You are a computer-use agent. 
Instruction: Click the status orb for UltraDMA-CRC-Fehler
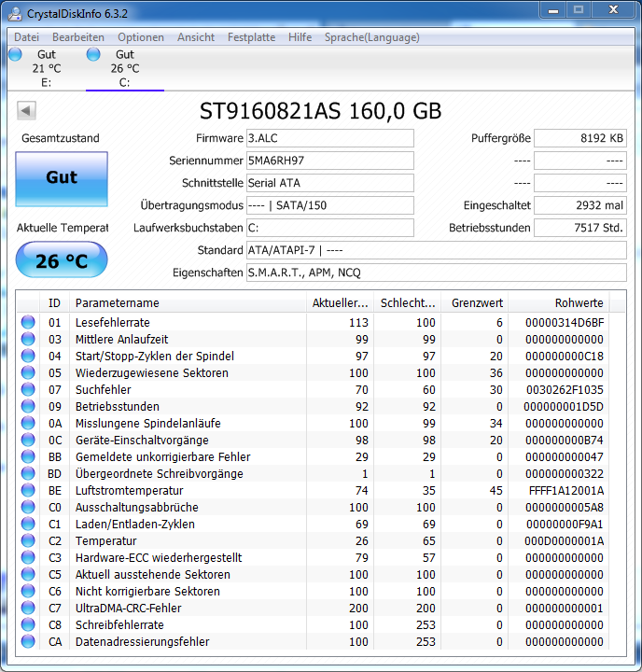[28, 608]
